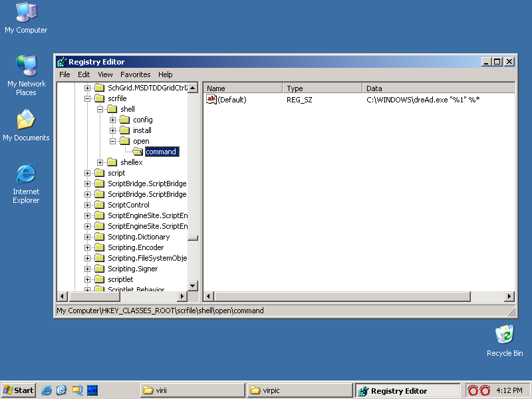Image resolution: width=532 pixels, height=399 pixels.
Task: Switch to the virii taskbar window
Action: (x=192, y=390)
